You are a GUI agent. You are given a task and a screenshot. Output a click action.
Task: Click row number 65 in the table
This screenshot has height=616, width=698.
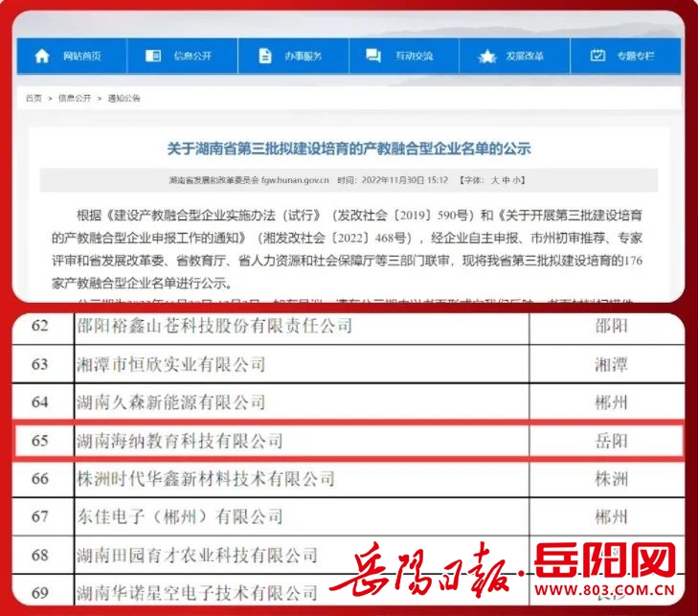click(39, 441)
